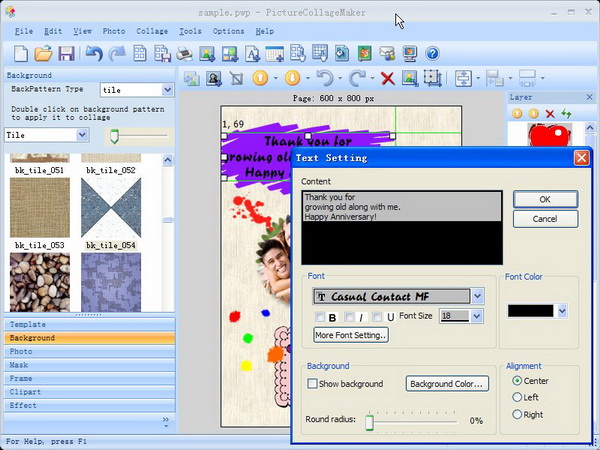Viewport: 600px width, 450px height.
Task: Click the Round radius slider handle
Action: pyautogui.click(x=369, y=422)
